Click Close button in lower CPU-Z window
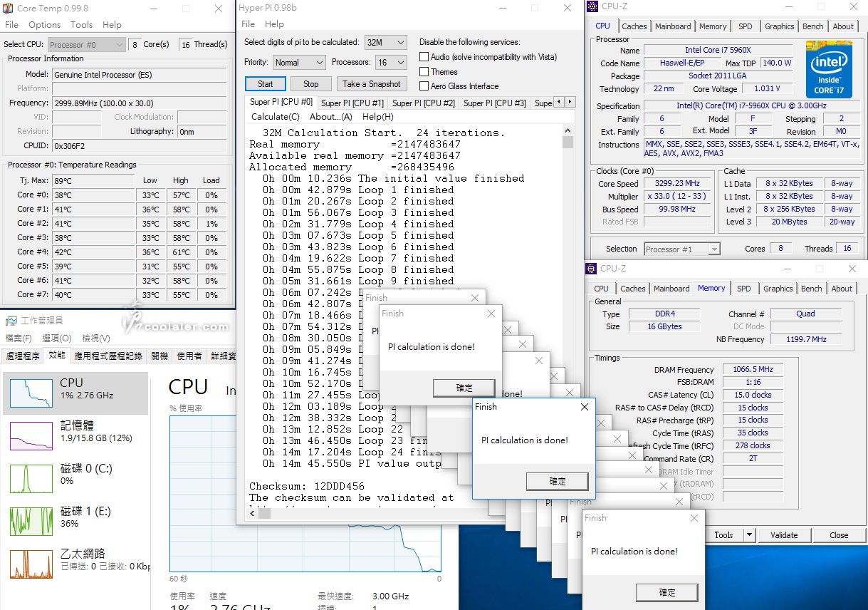This screenshot has width=868, height=610. click(839, 535)
